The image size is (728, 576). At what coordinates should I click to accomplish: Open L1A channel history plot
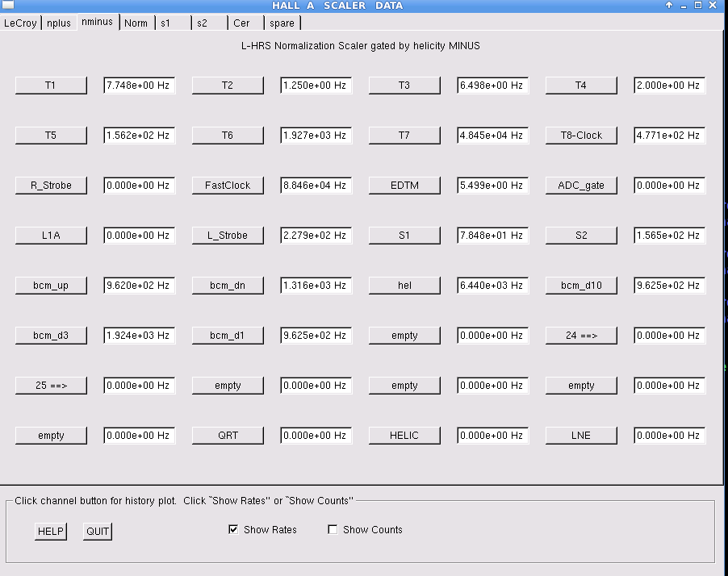coord(51,236)
